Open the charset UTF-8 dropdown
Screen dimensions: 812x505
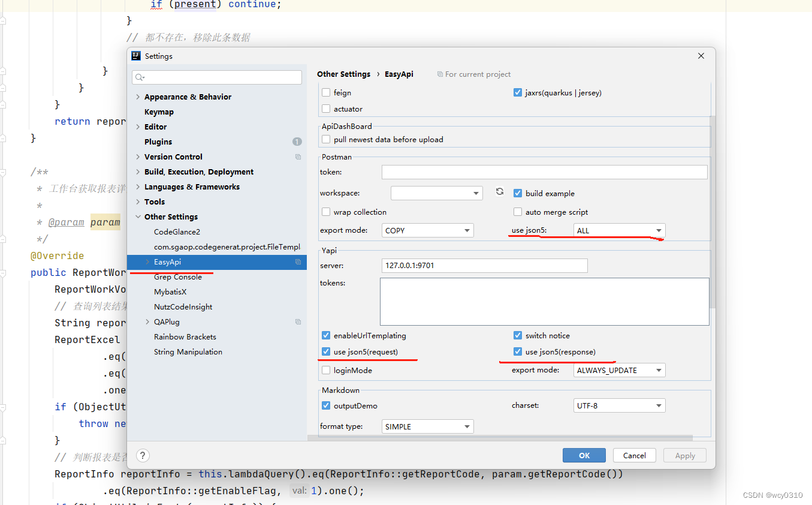pyautogui.click(x=619, y=406)
